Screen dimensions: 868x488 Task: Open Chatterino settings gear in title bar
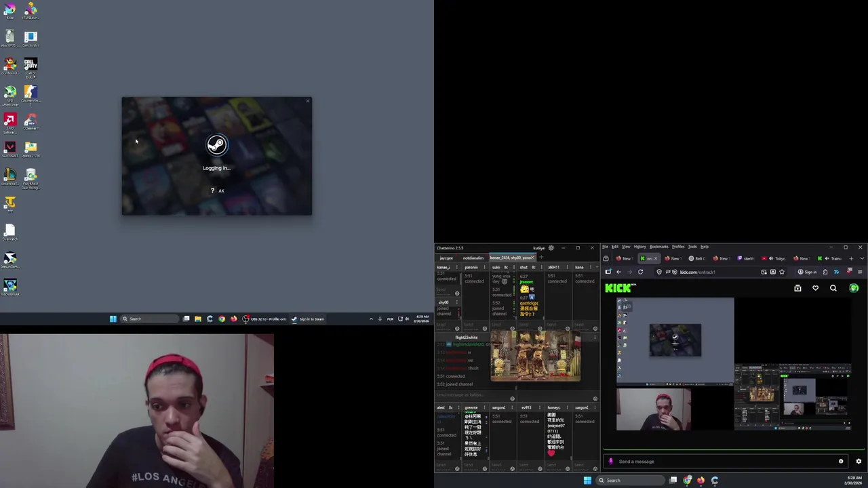(x=551, y=248)
